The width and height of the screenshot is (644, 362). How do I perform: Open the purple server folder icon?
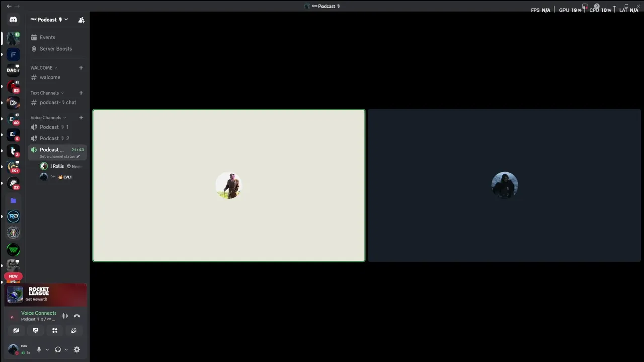tap(13, 200)
